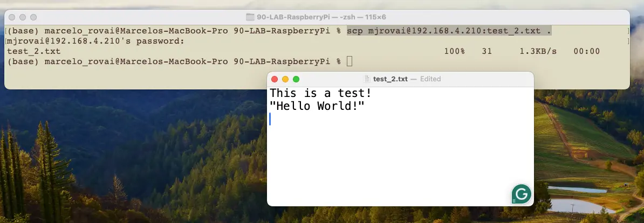Viewport: 644px width, 223px height.
Task: Minimize the test_2.txt window with yellow button
Action: pos(285,79)
